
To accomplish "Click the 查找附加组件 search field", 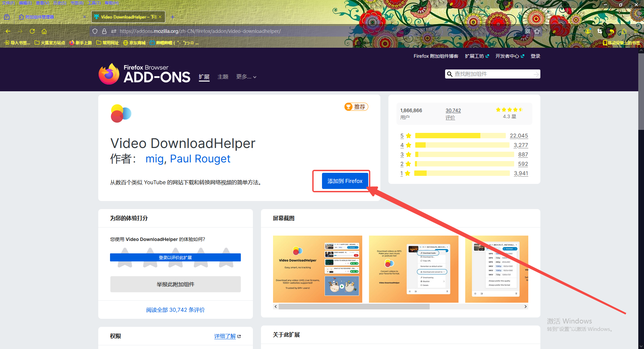I will [x=492, y=74].
